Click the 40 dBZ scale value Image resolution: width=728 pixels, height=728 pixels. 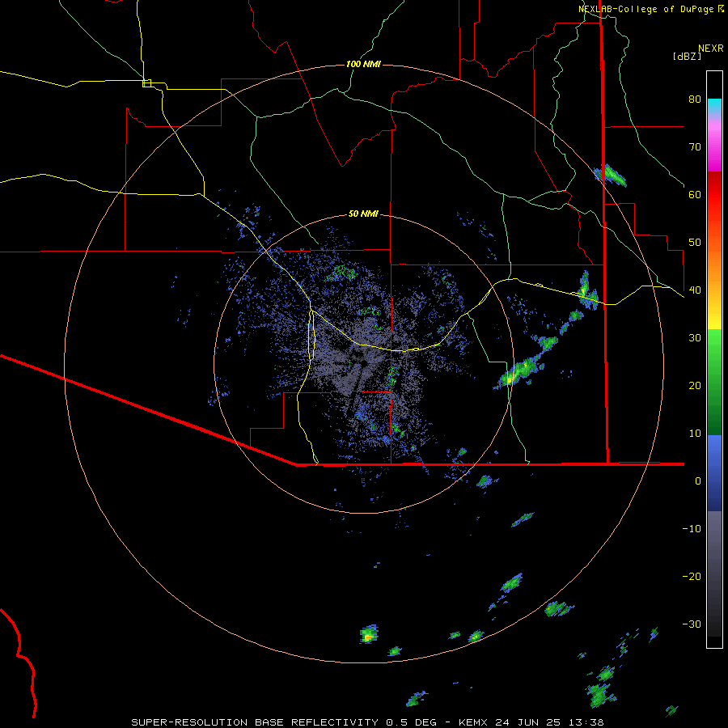[x=695, y=290]
